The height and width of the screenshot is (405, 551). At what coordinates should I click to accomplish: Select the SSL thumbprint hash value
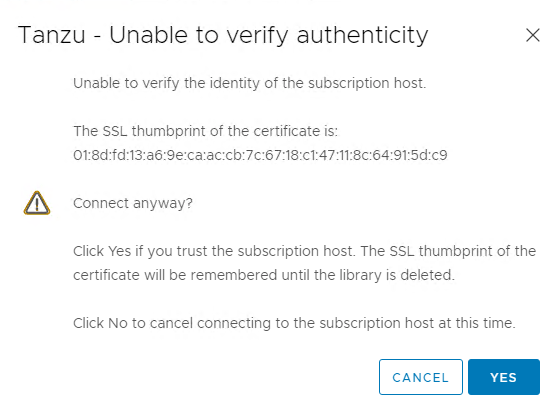[260, 155]
